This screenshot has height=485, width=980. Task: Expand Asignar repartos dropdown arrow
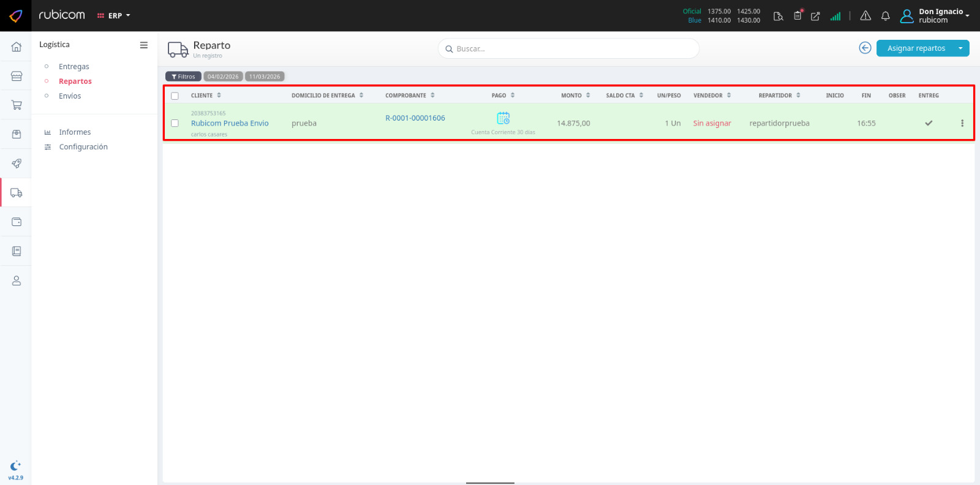[960, 48]
